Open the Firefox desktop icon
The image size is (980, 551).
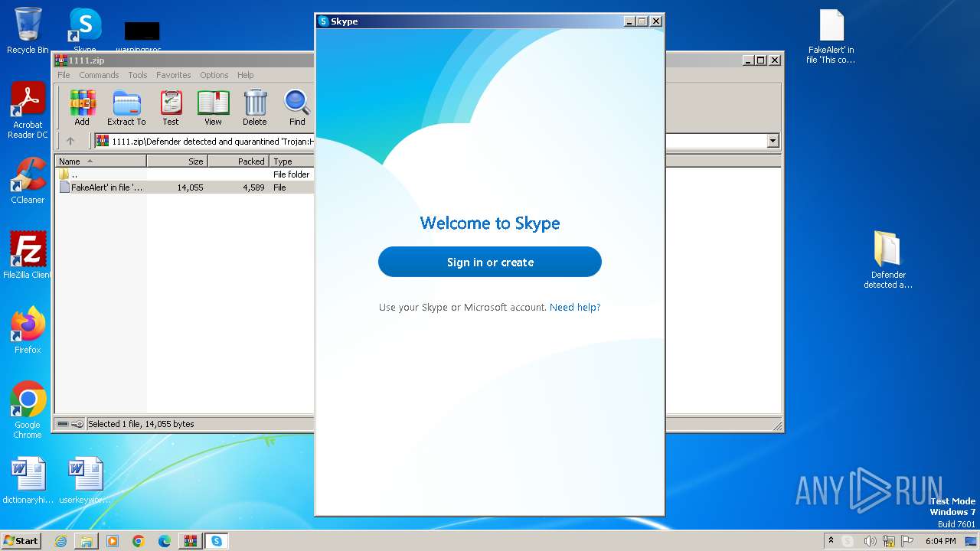click(x=28, y=330)
